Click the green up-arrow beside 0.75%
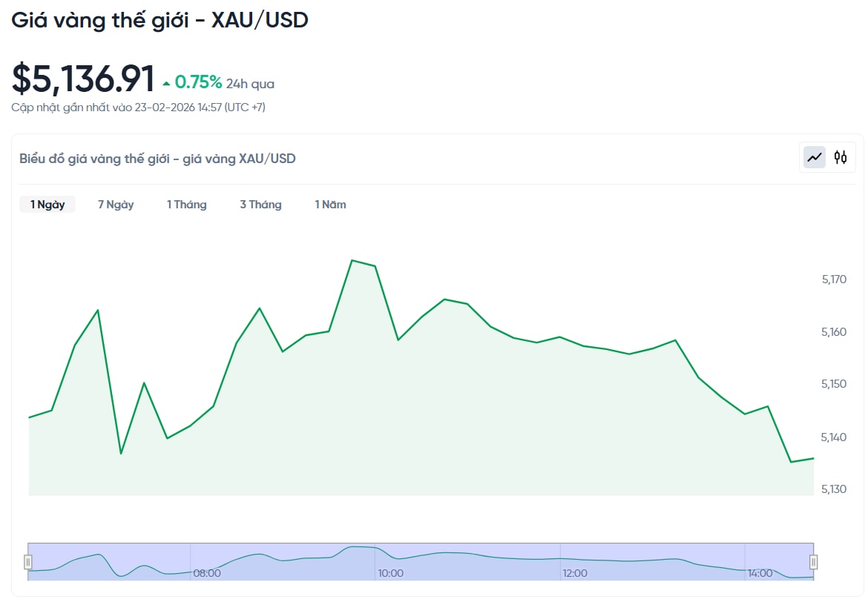Viewport: 868px width, 602px height. [166, 82]
